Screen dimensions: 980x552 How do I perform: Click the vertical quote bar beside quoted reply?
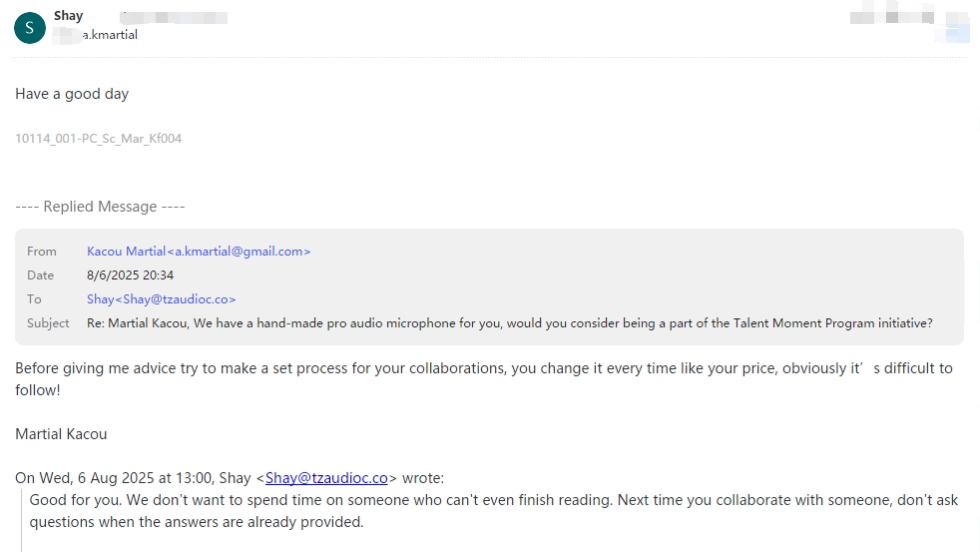point(22,521)
